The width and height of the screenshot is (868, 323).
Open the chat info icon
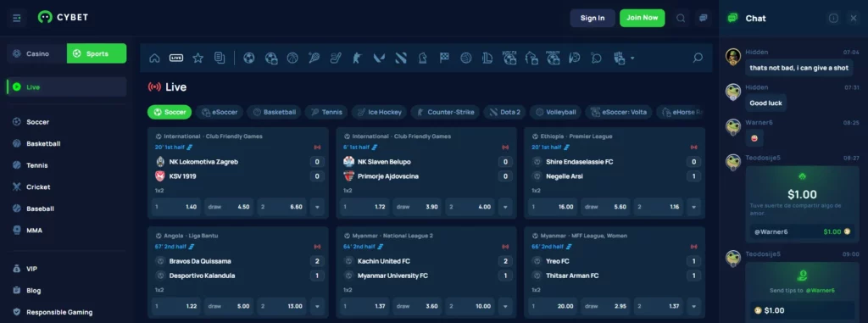click(833, 19)
